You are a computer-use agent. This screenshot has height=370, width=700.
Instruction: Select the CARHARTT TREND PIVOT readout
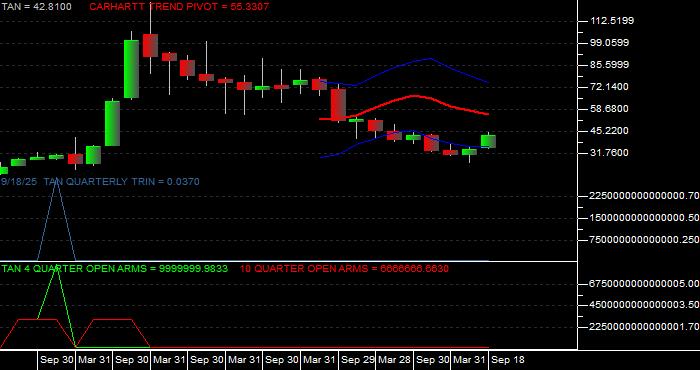[179, 7]
